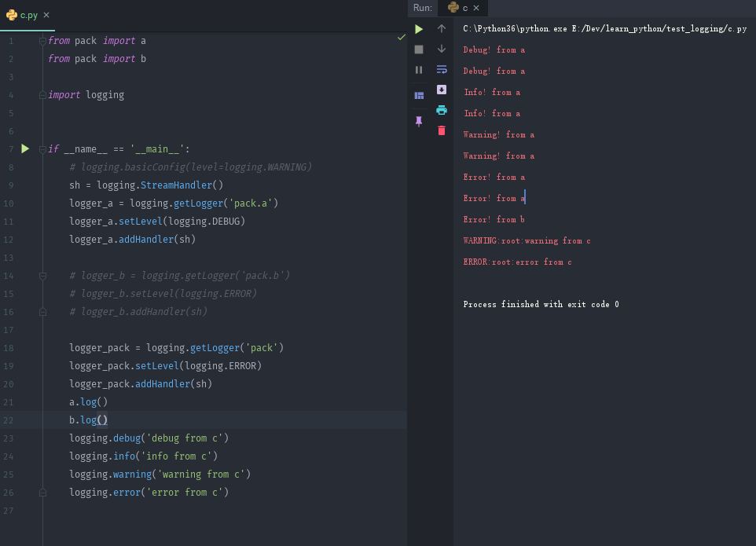The height and width of the screenshot is (546, 756).
Task: Pin the run tab
Action: coord(419,122)
